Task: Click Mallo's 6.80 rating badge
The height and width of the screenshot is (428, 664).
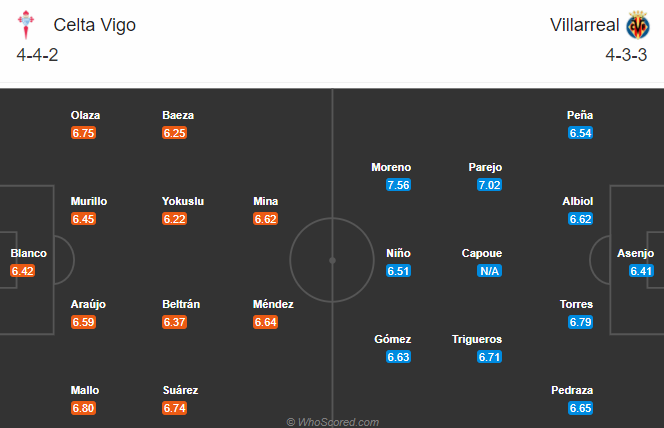Action: pyautogui.click(x=84, y=407)
